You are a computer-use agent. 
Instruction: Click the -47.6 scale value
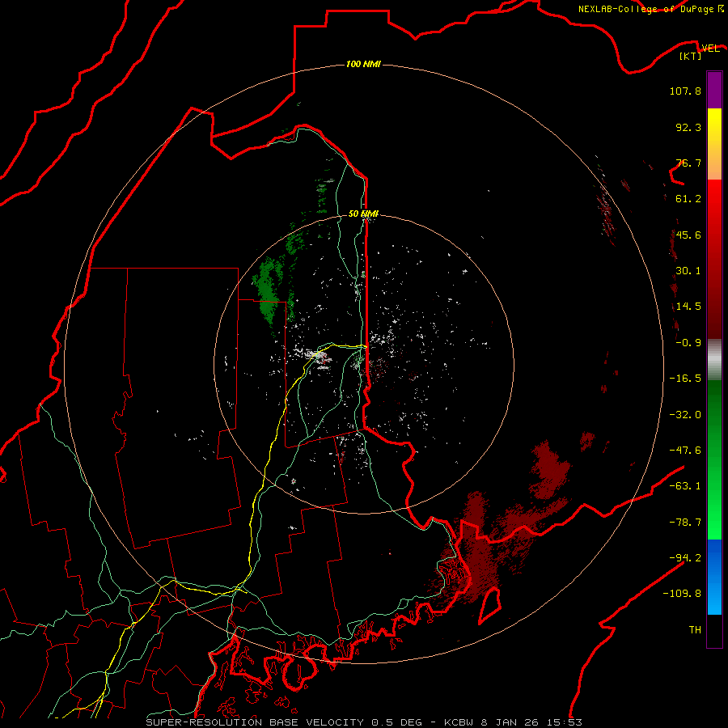(x=685, y=451)
